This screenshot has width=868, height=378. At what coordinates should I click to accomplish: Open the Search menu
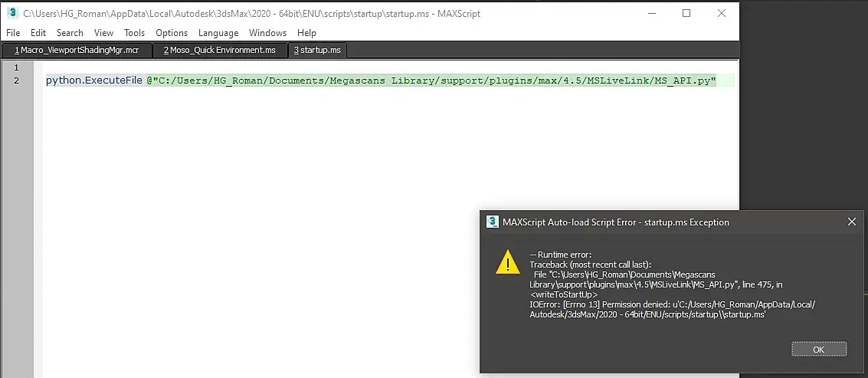click(70, 33)
